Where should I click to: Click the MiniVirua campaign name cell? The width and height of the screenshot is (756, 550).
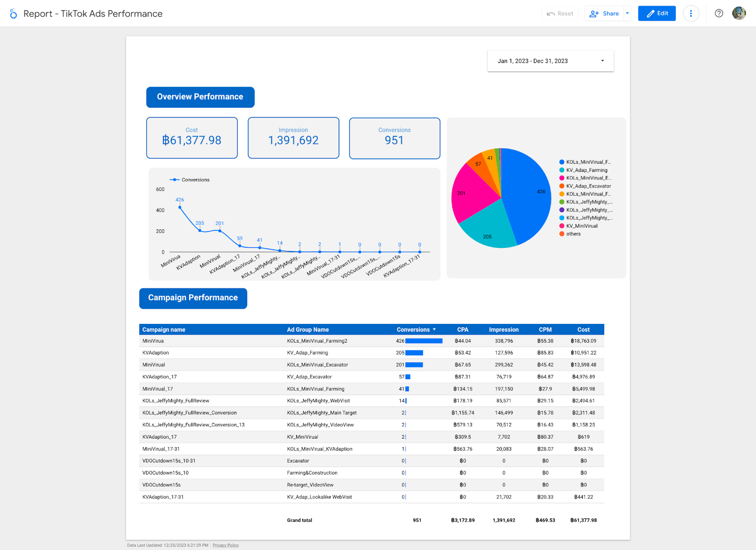point(153,341)
